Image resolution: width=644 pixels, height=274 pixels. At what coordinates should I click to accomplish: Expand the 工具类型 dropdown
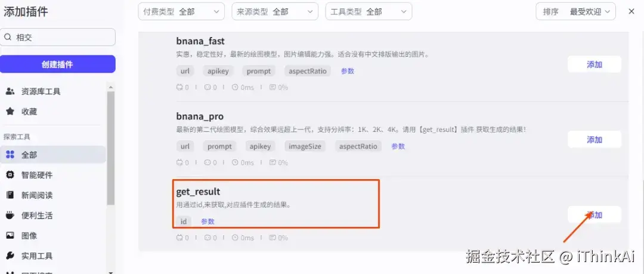369,11
